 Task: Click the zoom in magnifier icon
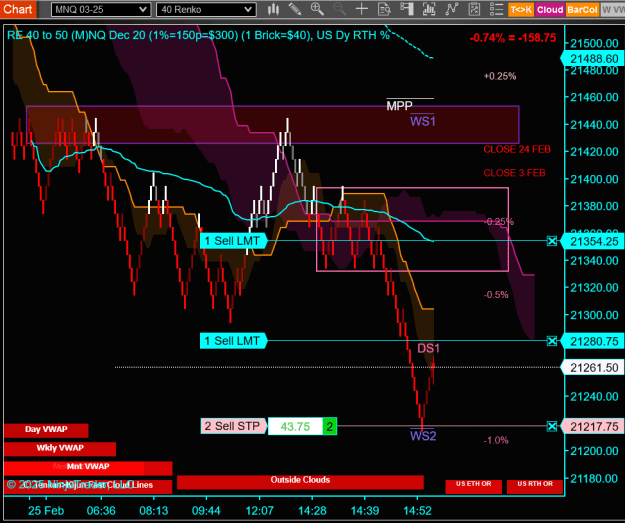(x=317, y=9)
